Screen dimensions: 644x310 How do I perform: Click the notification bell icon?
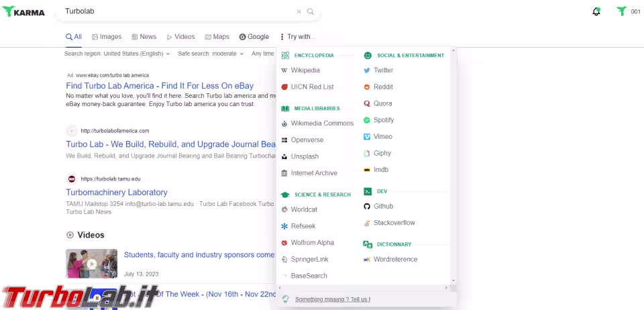pos(596,11)
